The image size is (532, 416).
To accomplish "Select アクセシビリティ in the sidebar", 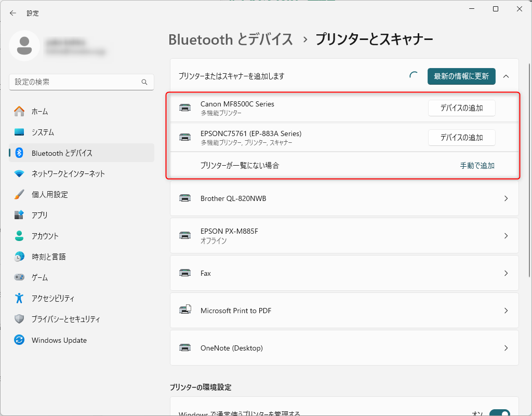I will click(x=82, y=298).
